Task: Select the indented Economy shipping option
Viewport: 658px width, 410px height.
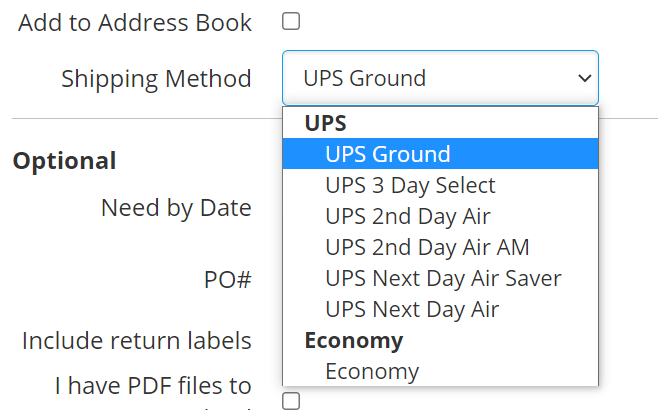Action: pos(440,371)
